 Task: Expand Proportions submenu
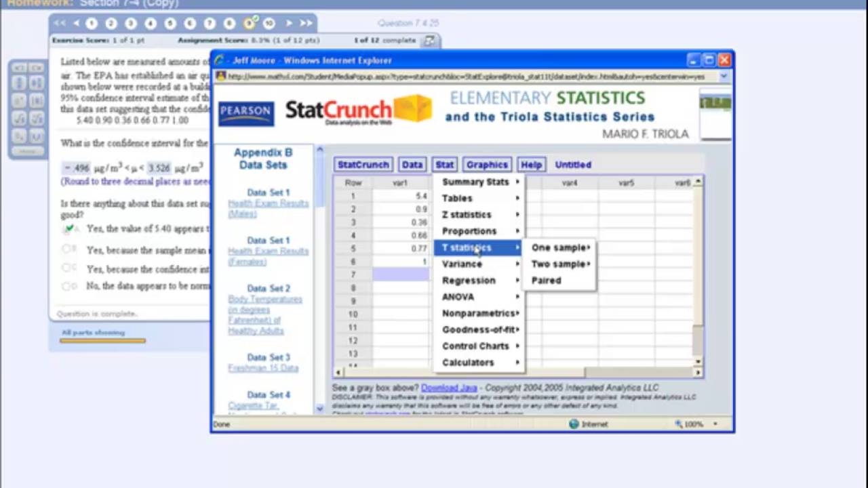(479, 231)
